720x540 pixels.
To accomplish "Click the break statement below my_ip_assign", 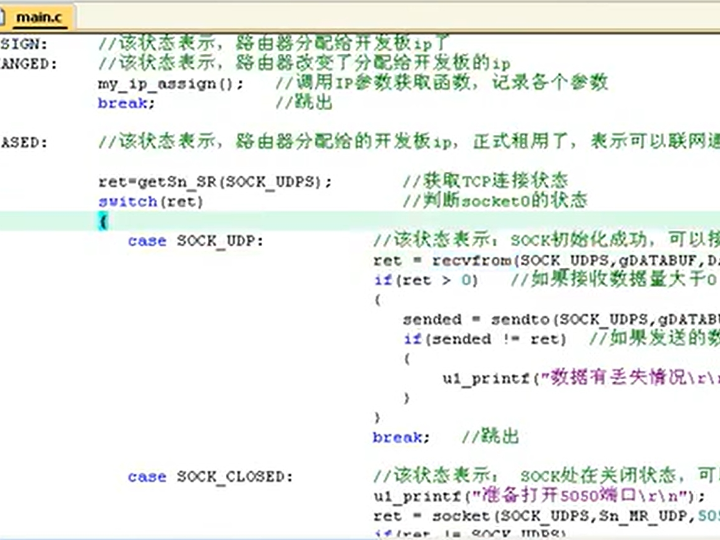I will coord(126,102).
